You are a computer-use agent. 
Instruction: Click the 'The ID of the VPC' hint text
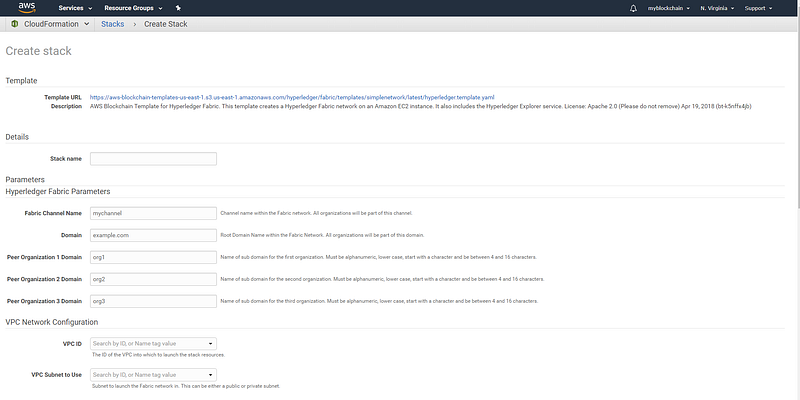tap(159, 355)
